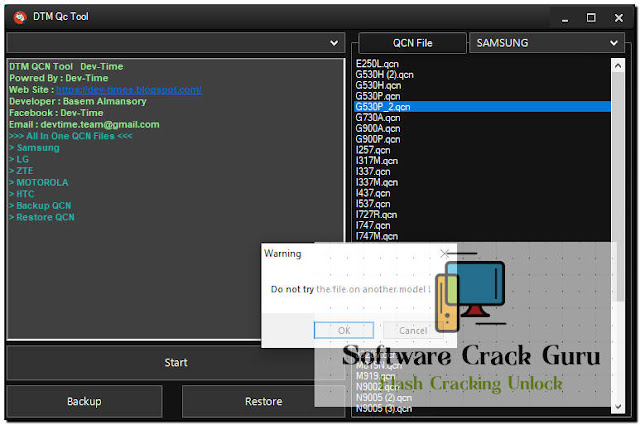Image resolution: width=640 pixels, height=425 pixels.
Task: Click 'Developer : Basem Almansory' line
Action: click(x=78, y=101)
